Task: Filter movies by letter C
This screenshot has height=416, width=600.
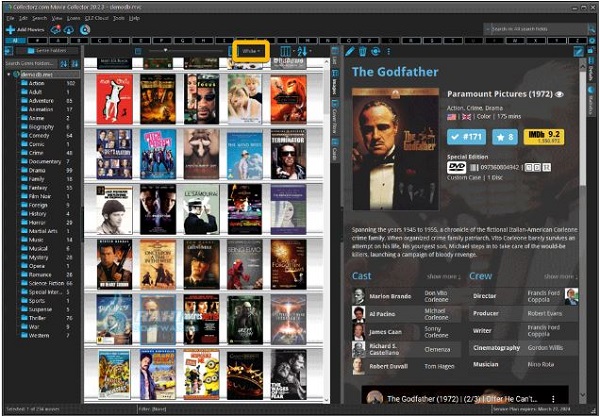Action: pos(100,41)
